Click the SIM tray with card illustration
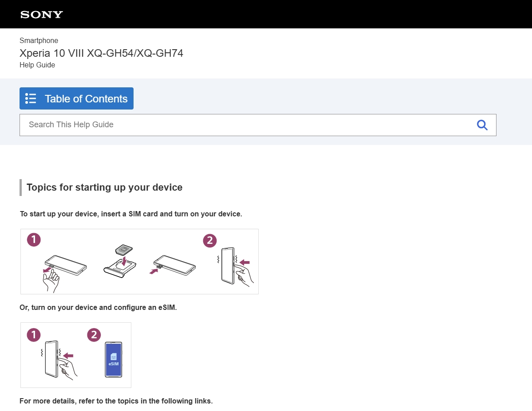 (x=120, y=261)
